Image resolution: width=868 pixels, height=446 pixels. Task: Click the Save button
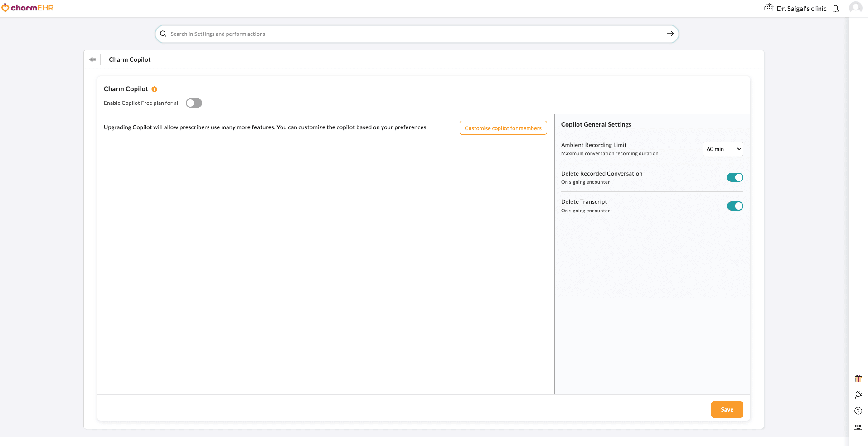pos(727,409)
